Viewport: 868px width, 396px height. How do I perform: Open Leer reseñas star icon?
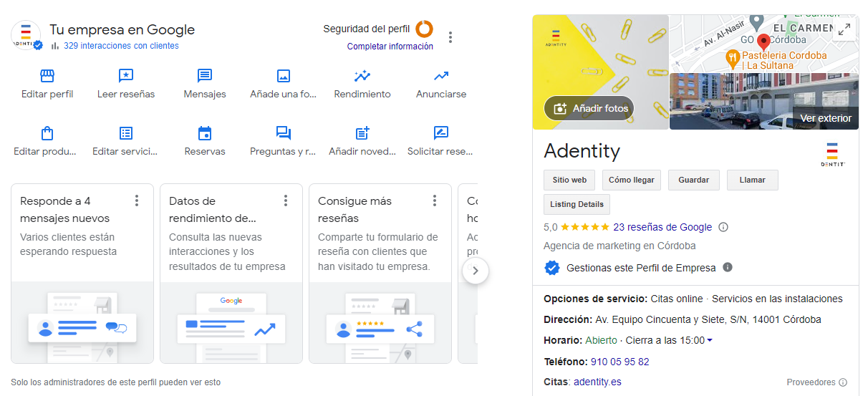pyautogui.click(x=126, y=76)
